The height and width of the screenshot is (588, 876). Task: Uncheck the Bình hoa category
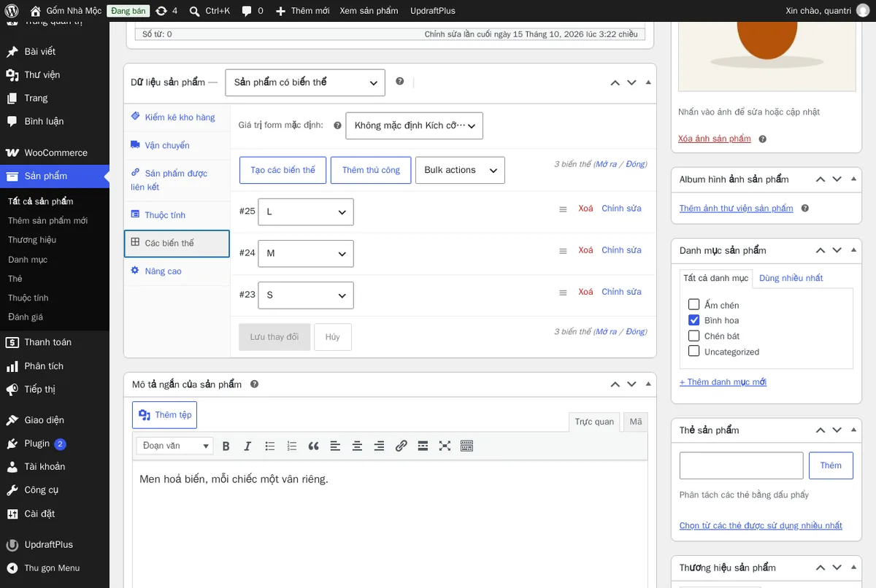tap(694, 320)
